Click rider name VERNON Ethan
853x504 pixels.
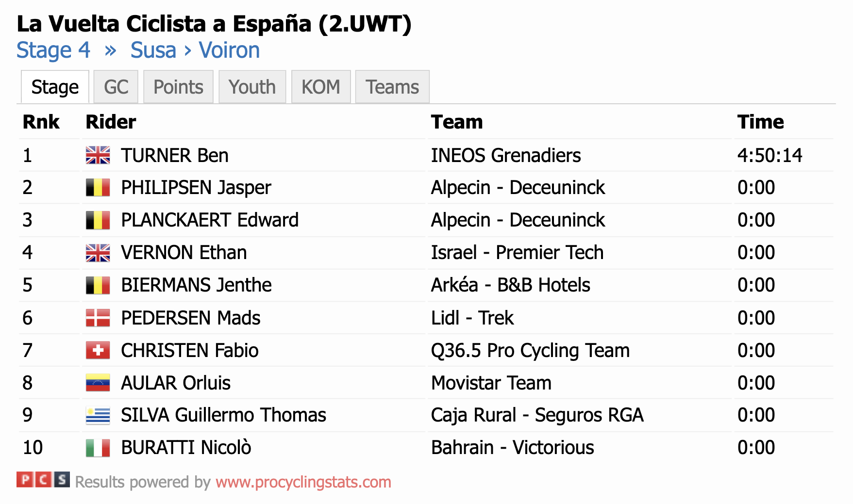coord(184,253)
